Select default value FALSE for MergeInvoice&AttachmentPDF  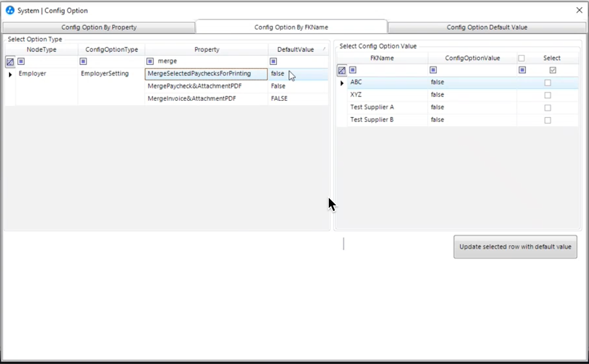point(298,99)
